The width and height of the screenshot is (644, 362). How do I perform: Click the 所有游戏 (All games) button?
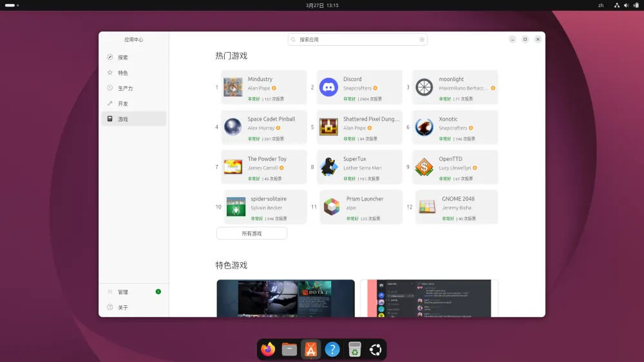coord(252,233)
